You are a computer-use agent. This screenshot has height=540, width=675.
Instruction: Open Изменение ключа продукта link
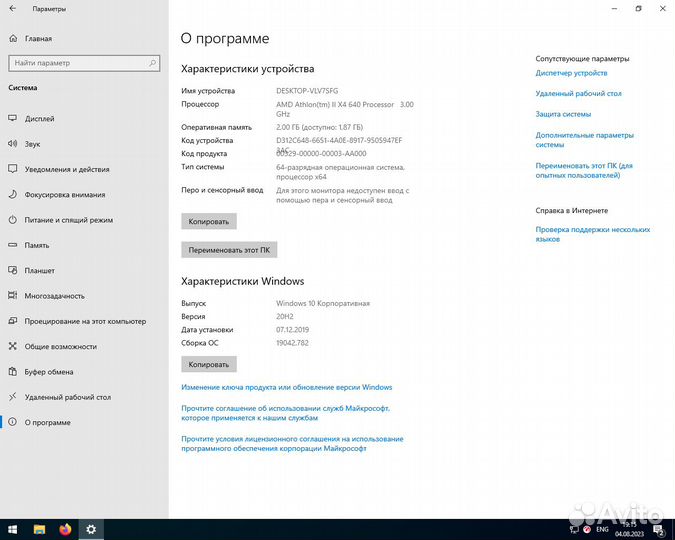287,387
